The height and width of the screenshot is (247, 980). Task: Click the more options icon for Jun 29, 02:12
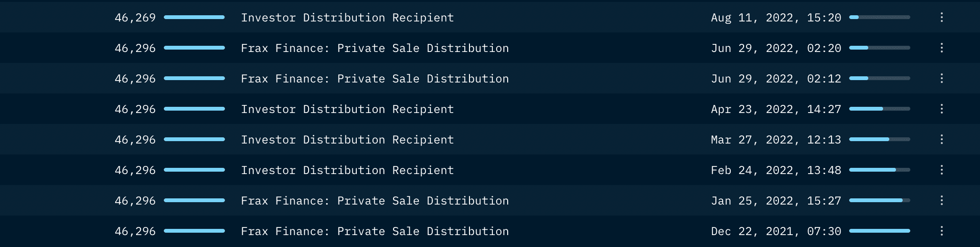pyautogui.click(x=941, y=79)
